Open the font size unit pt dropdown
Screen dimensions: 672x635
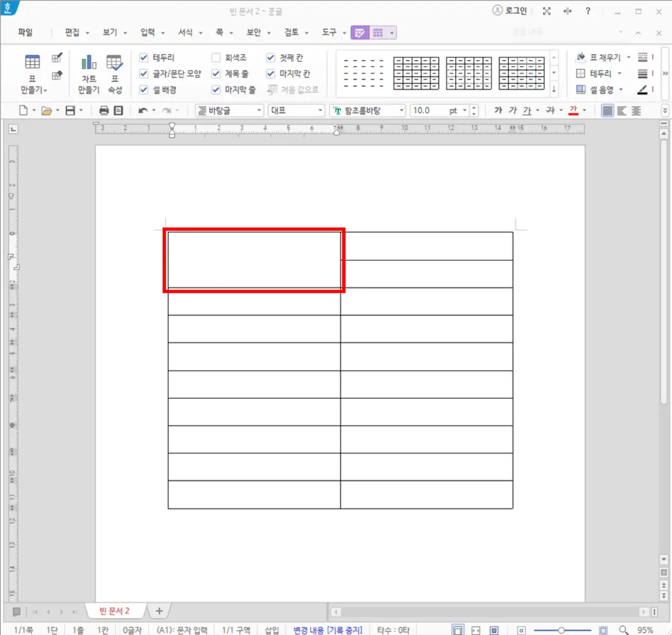click(x=465, y=110)
